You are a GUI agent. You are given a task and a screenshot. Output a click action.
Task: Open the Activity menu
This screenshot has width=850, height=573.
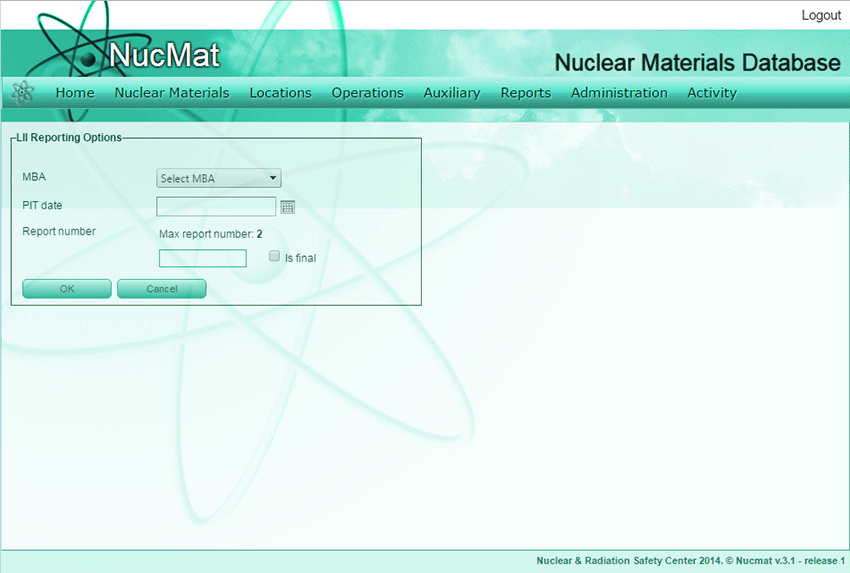(x=711, y=93)
